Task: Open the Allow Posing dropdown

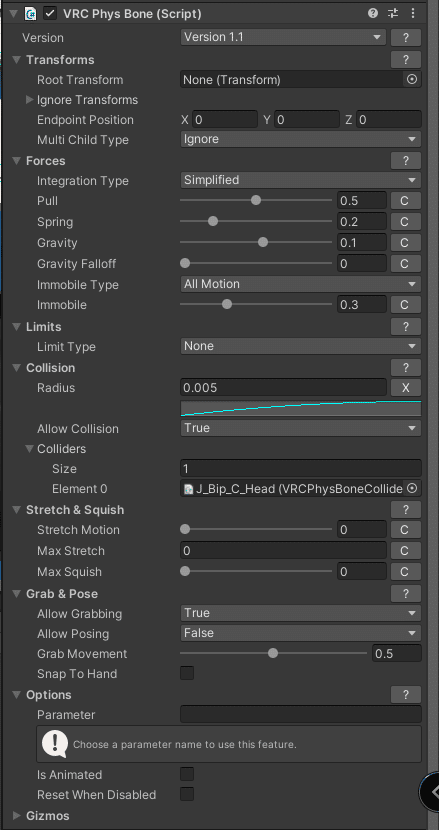Action: 301,633
